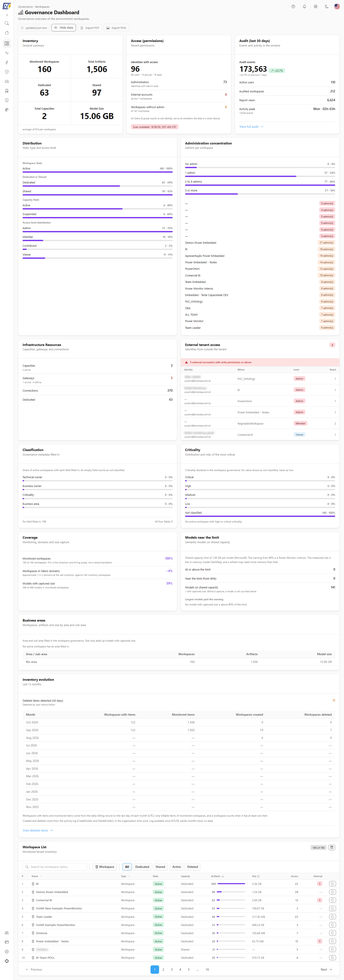Focus the Search by workspace name field
The image size is (344, 980).
[55, 867]
